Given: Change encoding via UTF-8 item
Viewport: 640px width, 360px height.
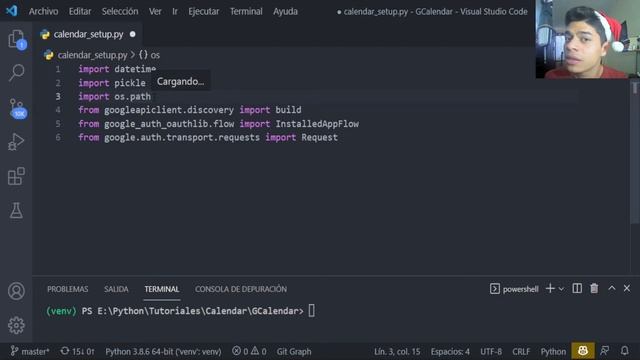Looking at the screenshot, I should point(491,351).
